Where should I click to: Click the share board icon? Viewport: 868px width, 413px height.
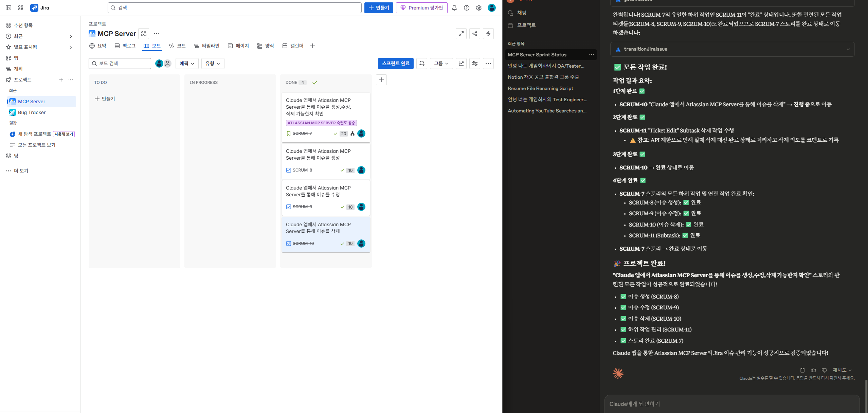pyautogui.click(x=475, y=34)
